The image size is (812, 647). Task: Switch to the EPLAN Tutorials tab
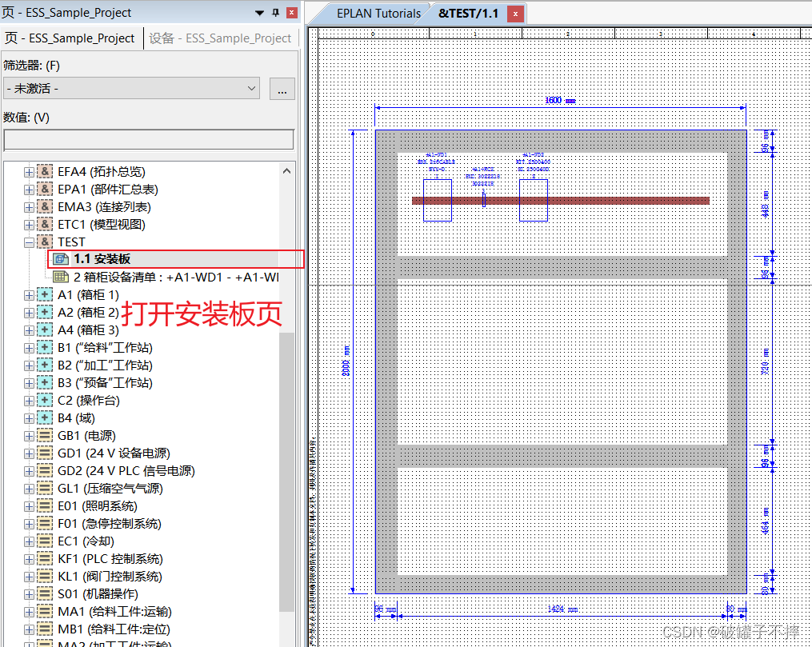378,14
